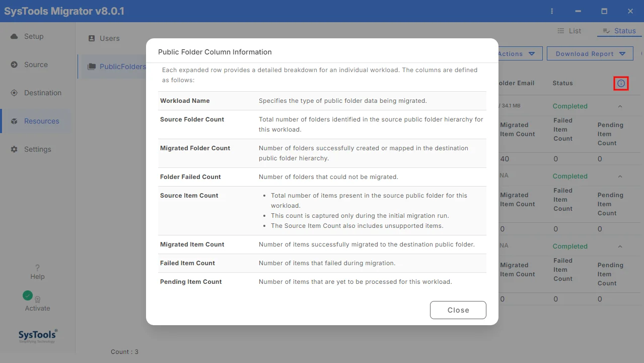Click the dialog title 'Public Folder Column Information'
The image size is (644, 363).
point(215,52)
